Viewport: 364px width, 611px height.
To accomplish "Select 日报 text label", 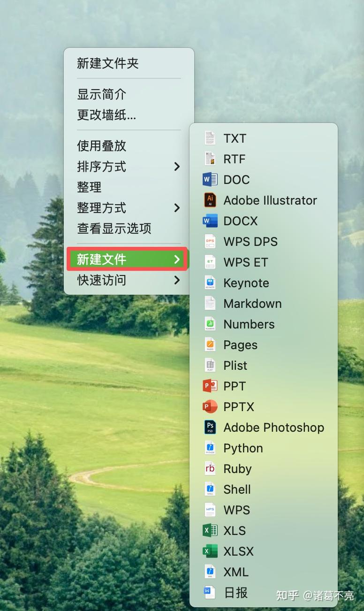I will [x=236, y=593].
